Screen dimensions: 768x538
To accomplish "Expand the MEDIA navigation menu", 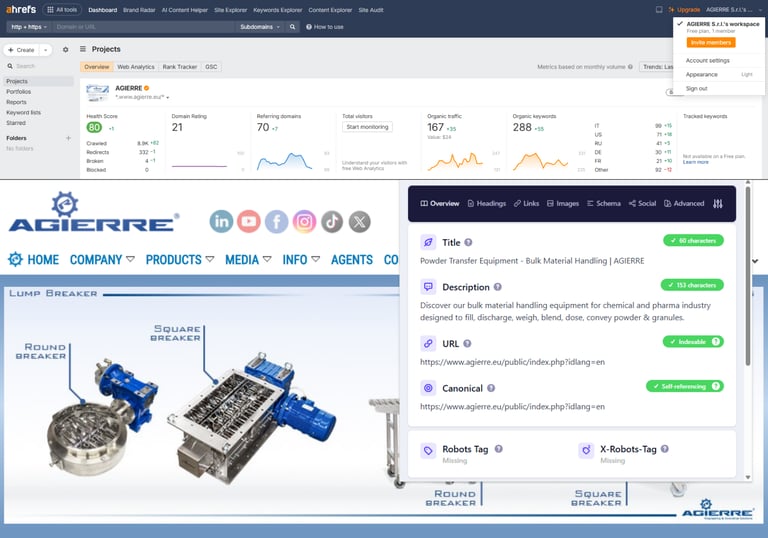I will click(248, 259).
